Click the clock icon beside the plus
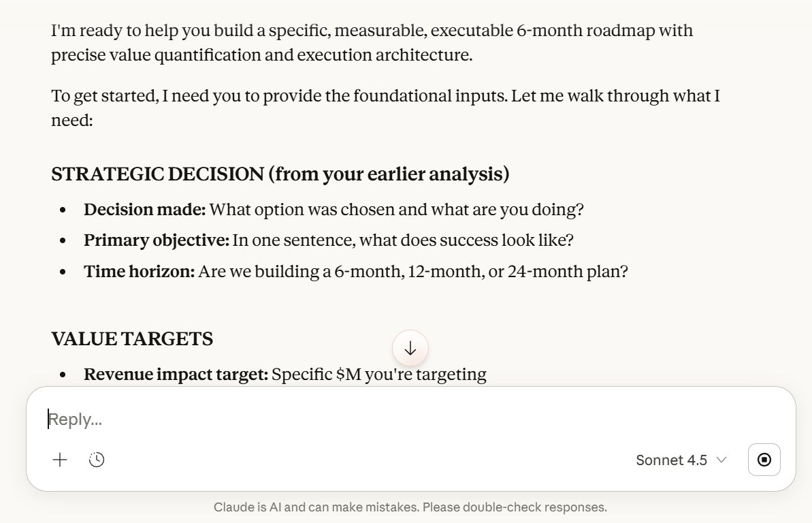The height and width of the screenshot is (523, 812). [97, 460]
